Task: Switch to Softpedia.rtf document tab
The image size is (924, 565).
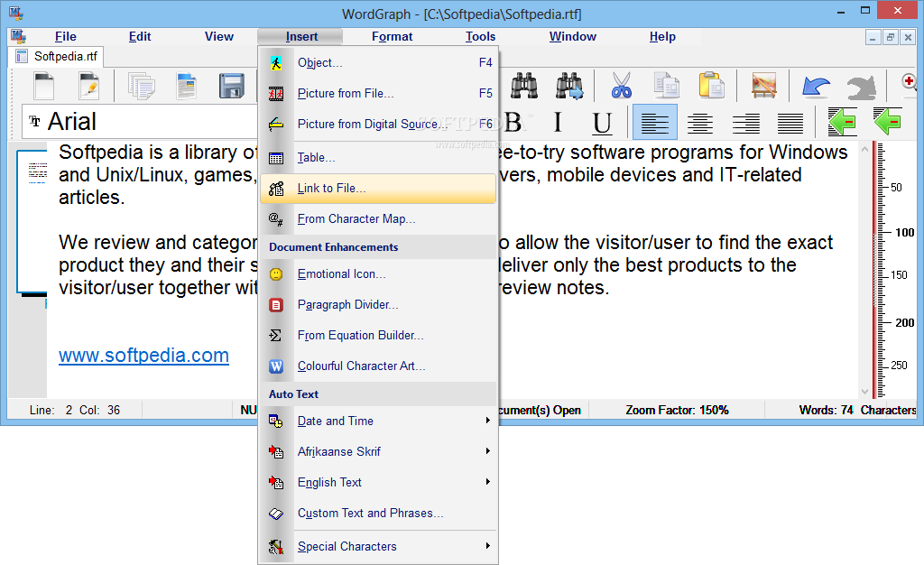Action: (x=57, y=57)
